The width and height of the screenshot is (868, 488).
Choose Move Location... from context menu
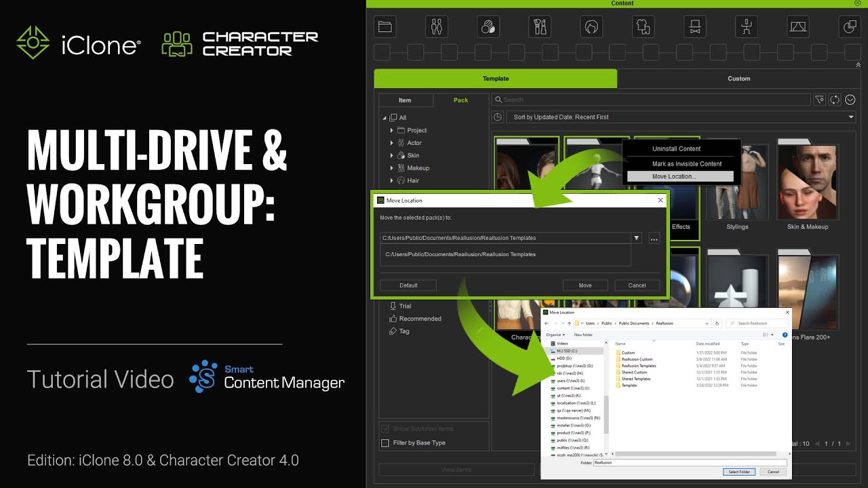[x=680, y=176]
